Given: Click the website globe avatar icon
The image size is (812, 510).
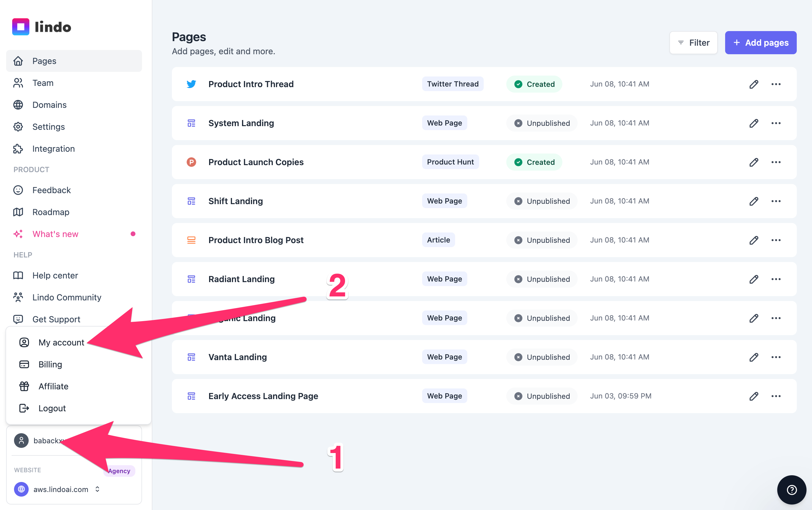Looking at the screenshot, I should tap(21, 489).
